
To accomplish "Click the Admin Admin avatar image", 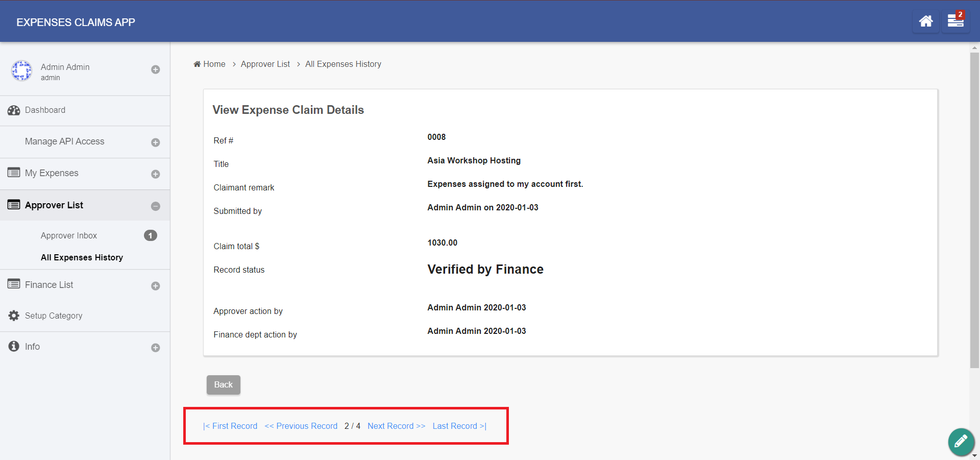I will (x=22, y=71).
